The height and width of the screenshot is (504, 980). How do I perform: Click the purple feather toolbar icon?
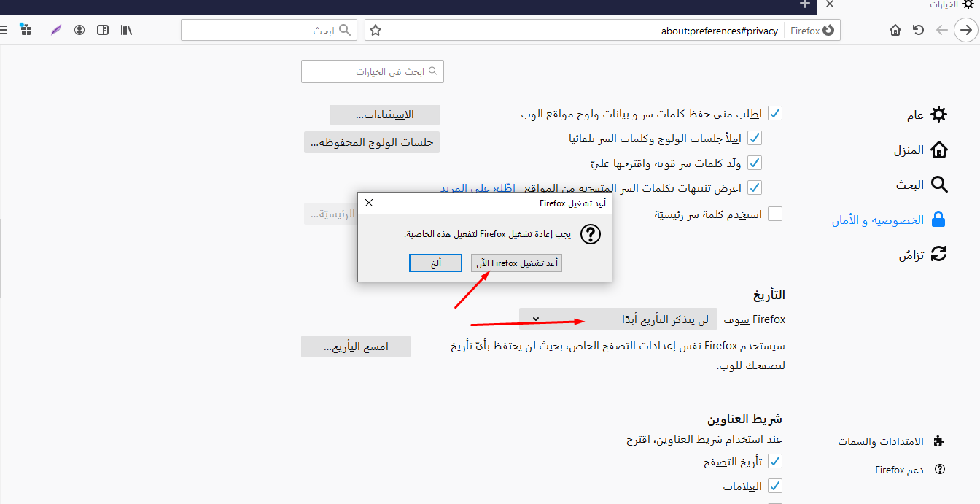click(x=56, y=30)
